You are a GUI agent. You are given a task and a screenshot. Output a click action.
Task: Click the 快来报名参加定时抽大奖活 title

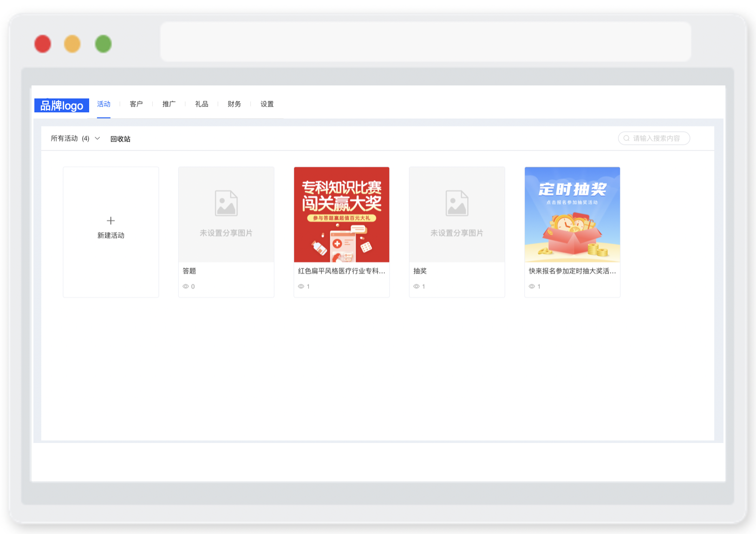[x=573, y=271]
